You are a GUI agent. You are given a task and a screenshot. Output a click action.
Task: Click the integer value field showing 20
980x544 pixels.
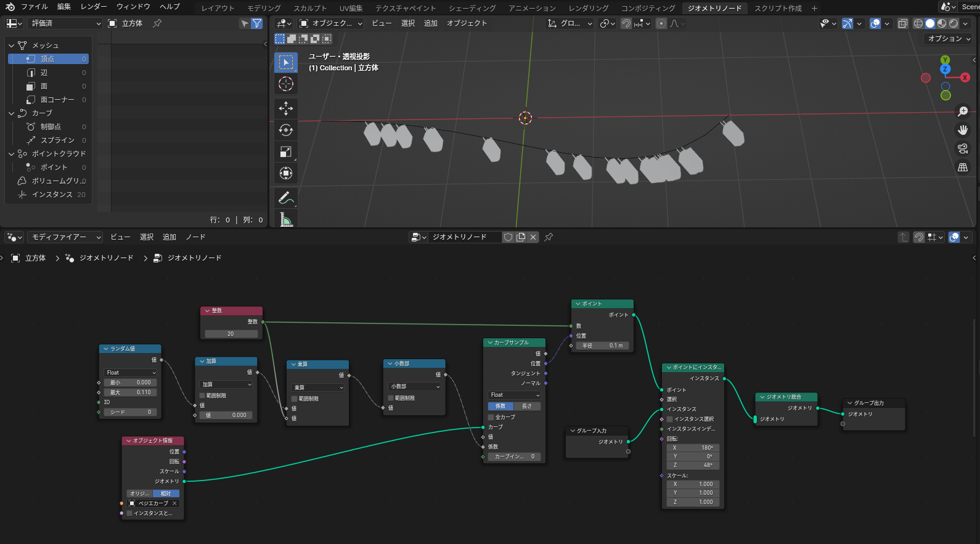pos(231,334)
